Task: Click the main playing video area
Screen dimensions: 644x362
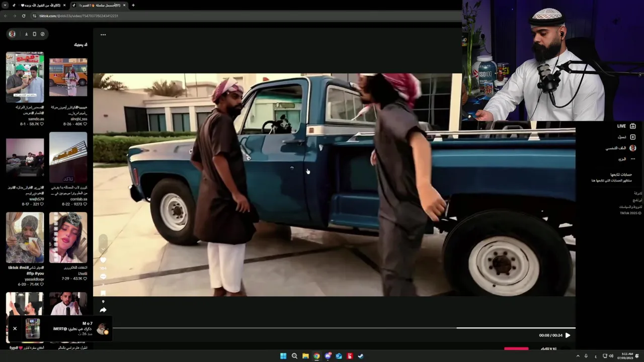Action: click(334, 185)
